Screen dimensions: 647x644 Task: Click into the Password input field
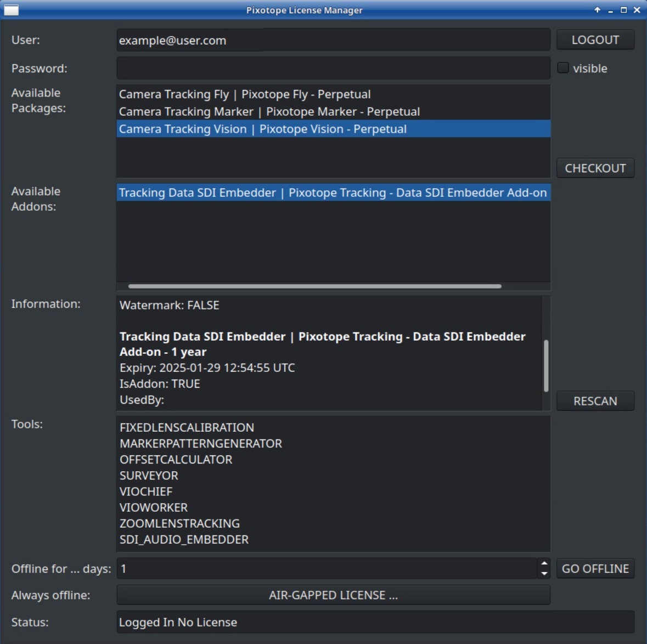coord(333,69)
